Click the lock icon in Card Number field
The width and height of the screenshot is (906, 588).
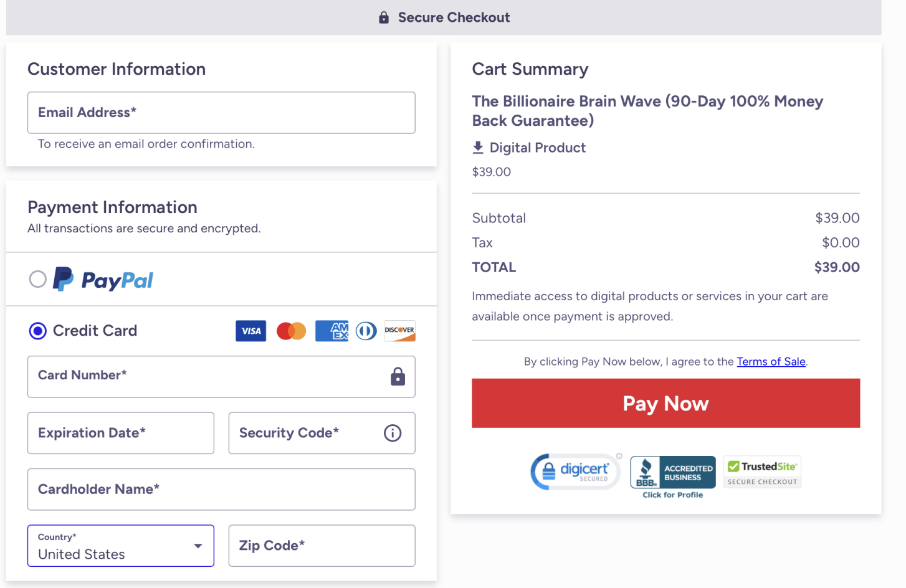tap(398, 377)
